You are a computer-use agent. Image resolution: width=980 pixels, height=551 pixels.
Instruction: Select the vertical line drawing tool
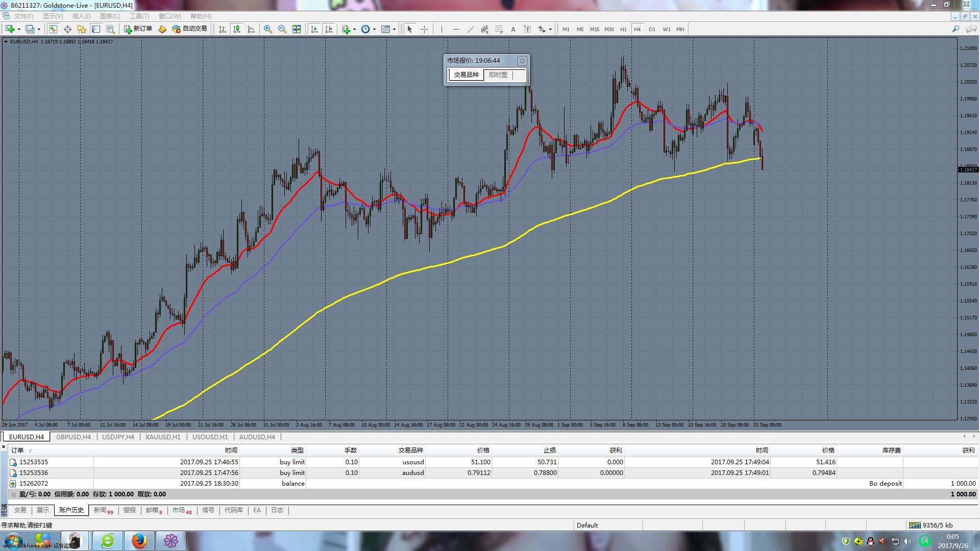[442, 29]
